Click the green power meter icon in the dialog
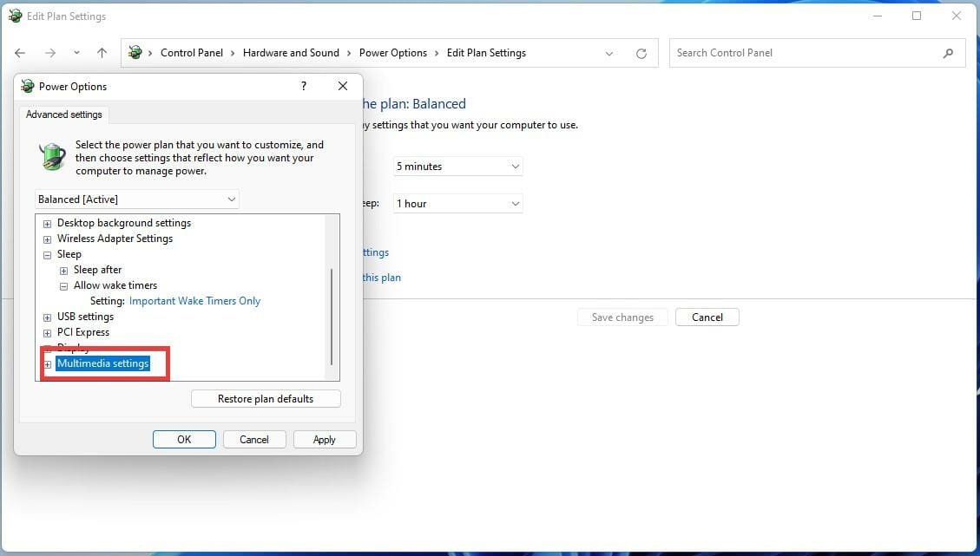This screenshot has height=556, width=980. click(52, 158)
